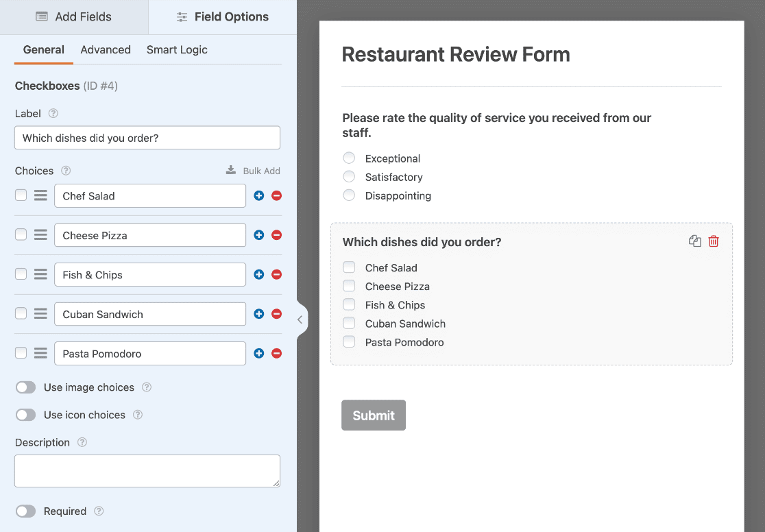Image resolution: width=765 pixels, height=532 pixels.
Task: Remove the Cheese Pizza choice
Action: [x=276, y=234]
